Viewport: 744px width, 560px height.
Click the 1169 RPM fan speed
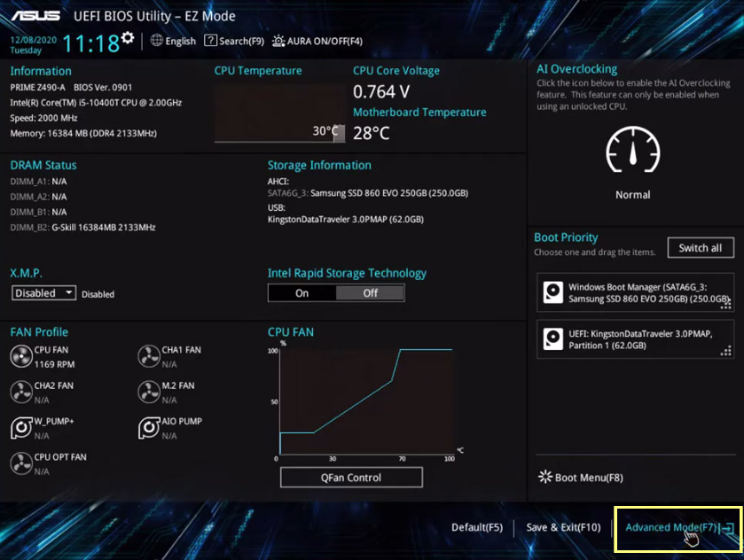[54, 364]
